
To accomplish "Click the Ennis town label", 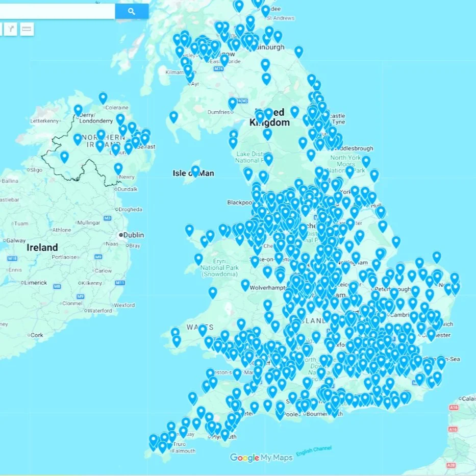I will point(15,270).
